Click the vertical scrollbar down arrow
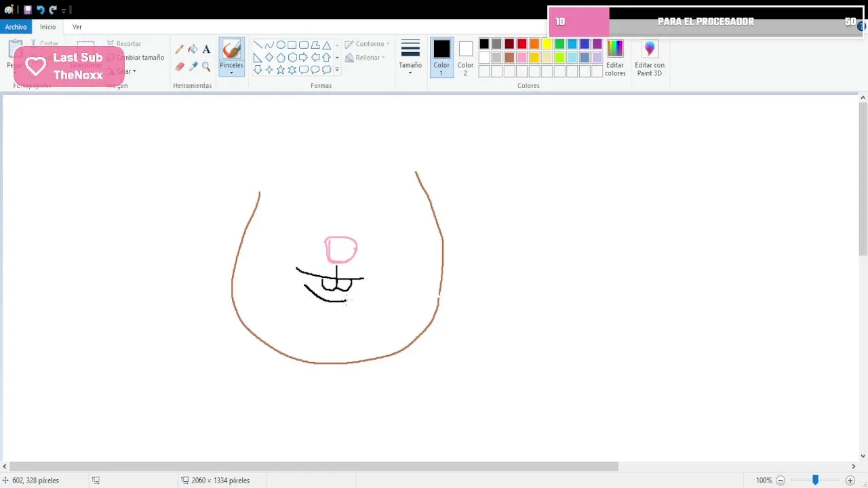 click(x=863, y=456)
